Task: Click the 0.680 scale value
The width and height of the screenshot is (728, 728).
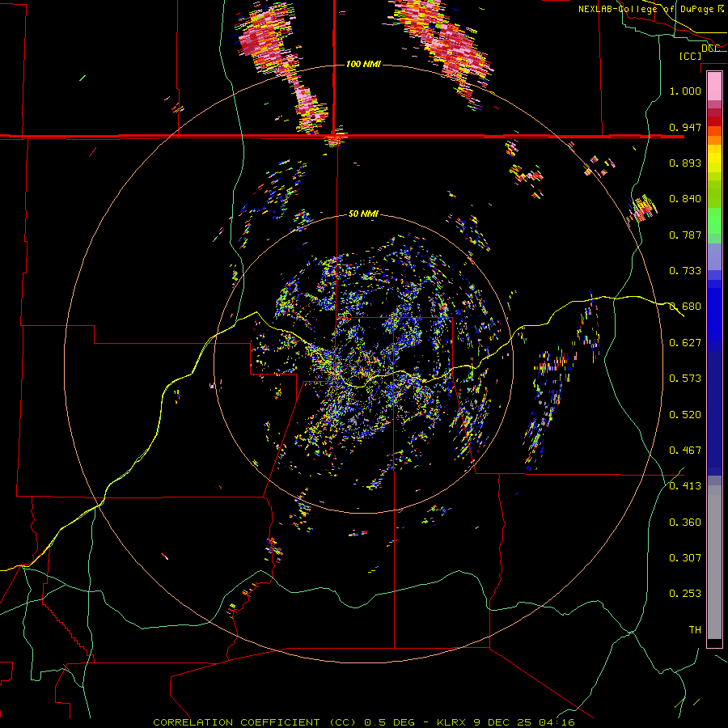Action: [x=685, y=307]
